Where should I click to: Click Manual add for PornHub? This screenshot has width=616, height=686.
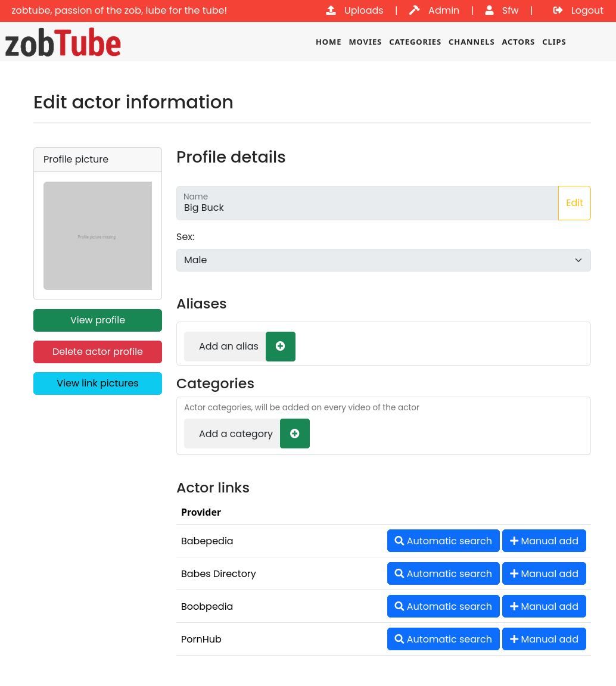pyautogui.click(x=544, y=639)
